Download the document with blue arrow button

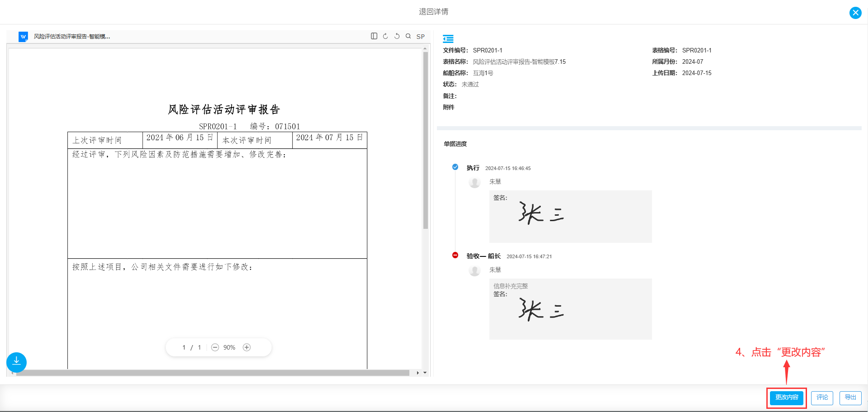coord(16,362)
